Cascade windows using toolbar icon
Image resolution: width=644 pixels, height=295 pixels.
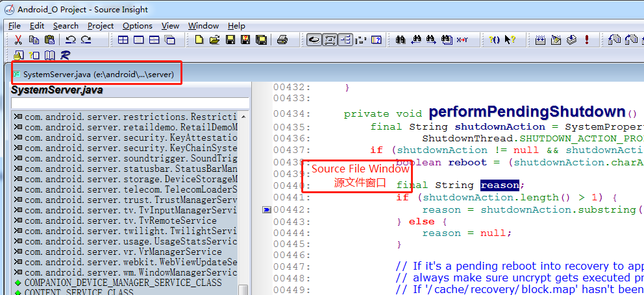(169, 40)
